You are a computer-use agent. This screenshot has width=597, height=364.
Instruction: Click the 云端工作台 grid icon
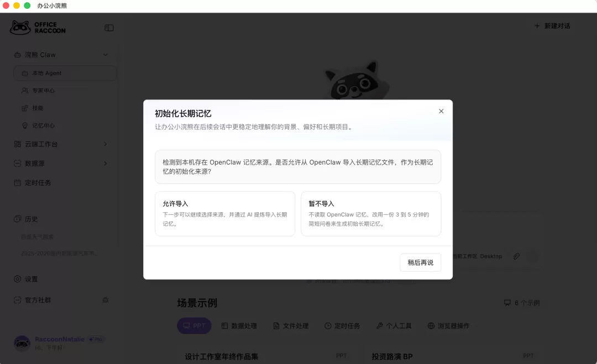pyautogui.click(x=18, y=144)
